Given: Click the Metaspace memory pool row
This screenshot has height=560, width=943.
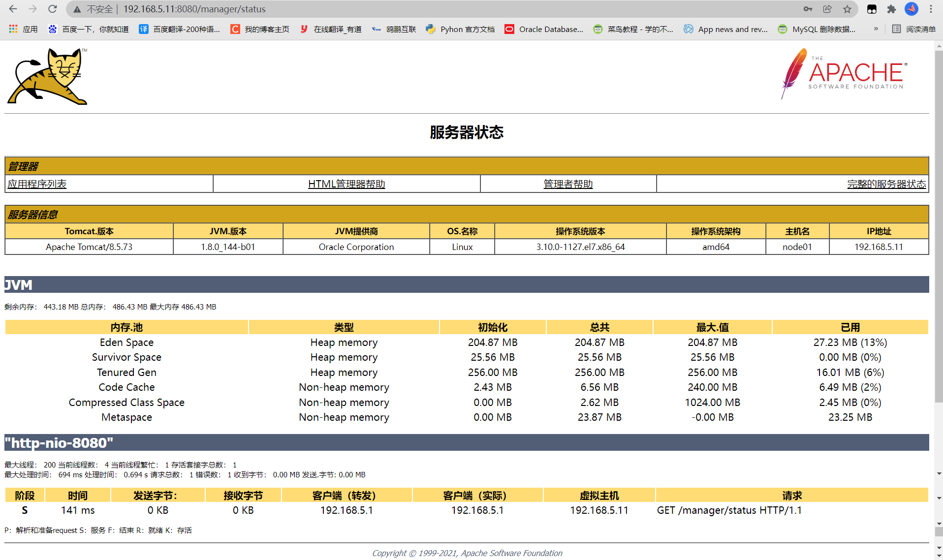Looking at the screenshot, I should click(467, 417).
